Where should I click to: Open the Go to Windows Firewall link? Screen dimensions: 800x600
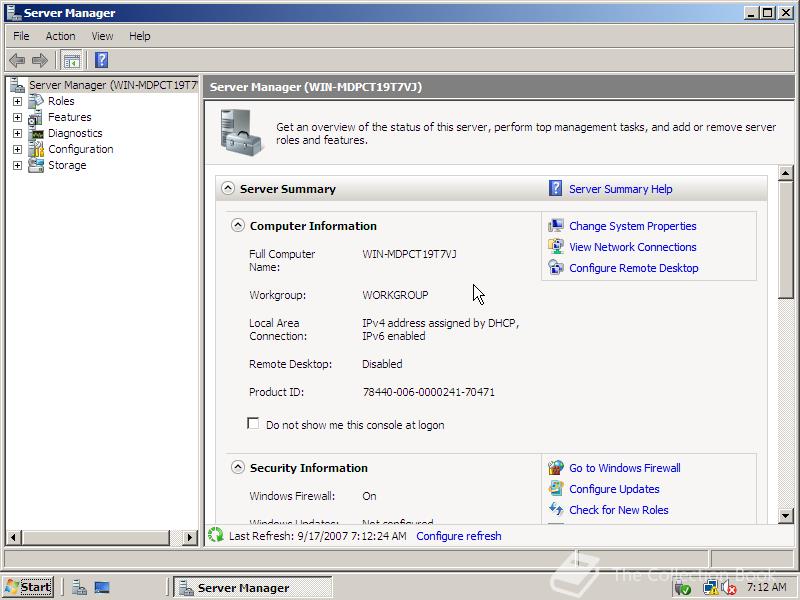(625, 468)
